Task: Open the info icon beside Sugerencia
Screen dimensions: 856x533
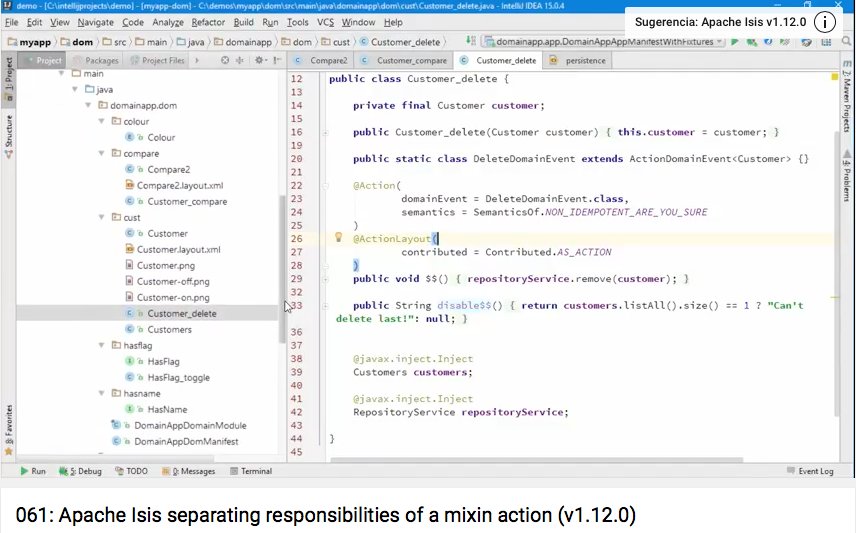Action: [x=825, y=22]
